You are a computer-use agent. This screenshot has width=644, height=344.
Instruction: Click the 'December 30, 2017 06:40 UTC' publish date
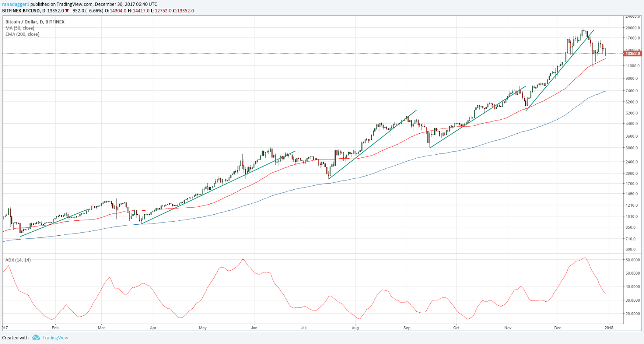[126, 4]
